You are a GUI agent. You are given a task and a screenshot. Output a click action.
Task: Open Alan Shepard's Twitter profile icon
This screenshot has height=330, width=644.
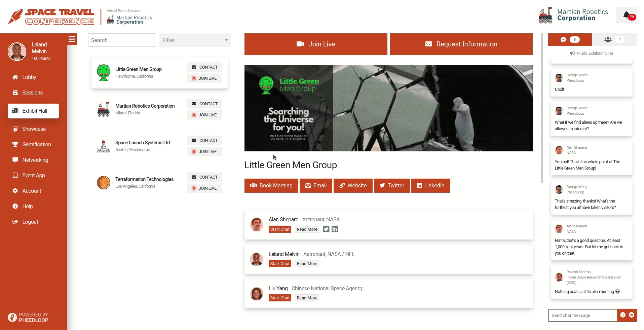coord(326,229)
